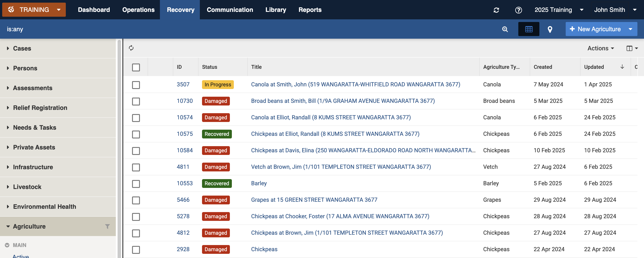Switch to table grid view
The image size is (644, 258).
coord(528,29)
